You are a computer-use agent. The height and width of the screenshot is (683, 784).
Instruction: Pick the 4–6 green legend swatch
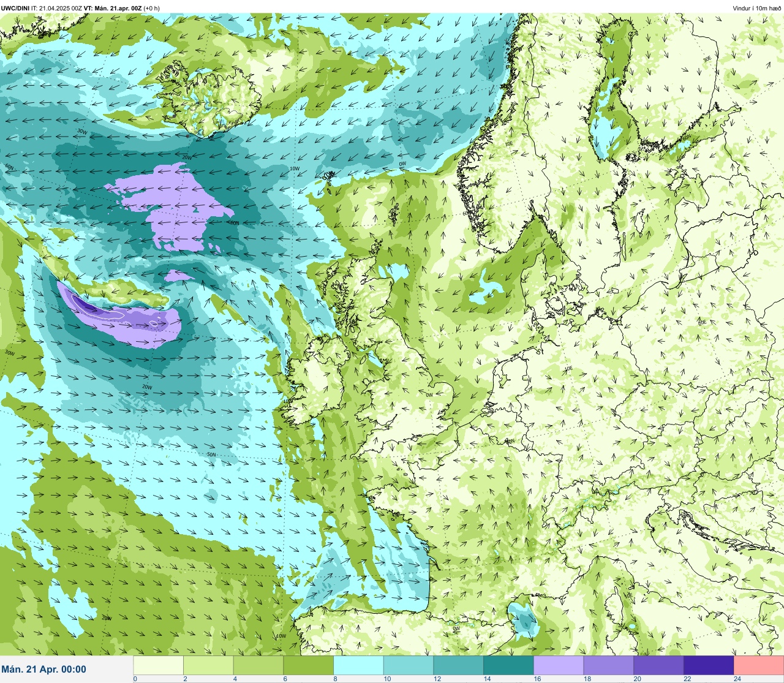259,665
